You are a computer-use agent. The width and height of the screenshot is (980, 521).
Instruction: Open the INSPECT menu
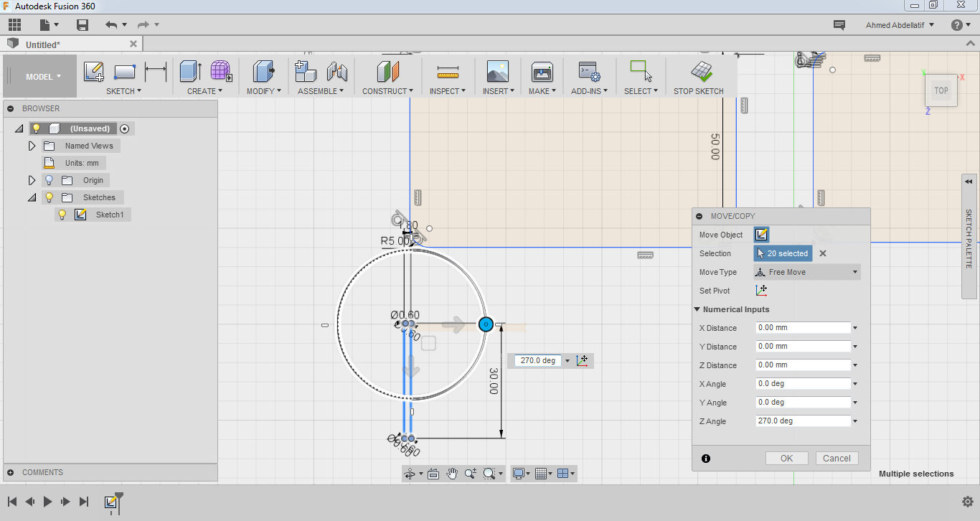pyautogui.click(x=448, y=91)
